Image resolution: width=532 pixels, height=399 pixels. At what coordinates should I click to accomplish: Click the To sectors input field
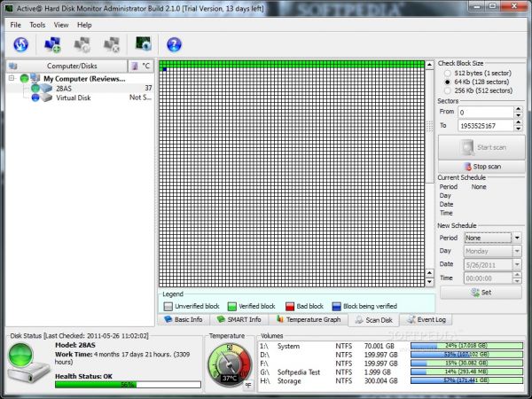point(486,126)
